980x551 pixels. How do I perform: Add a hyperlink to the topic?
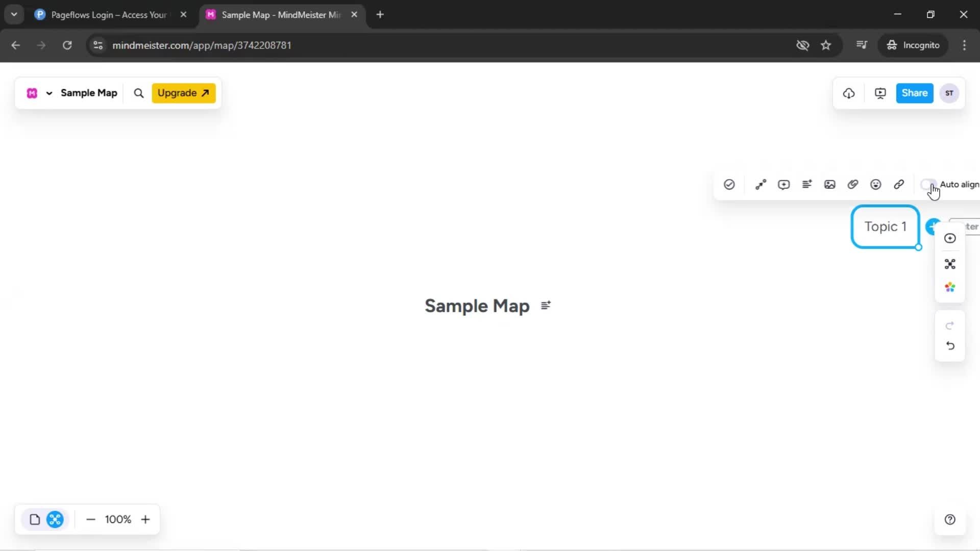pos(899,185)
